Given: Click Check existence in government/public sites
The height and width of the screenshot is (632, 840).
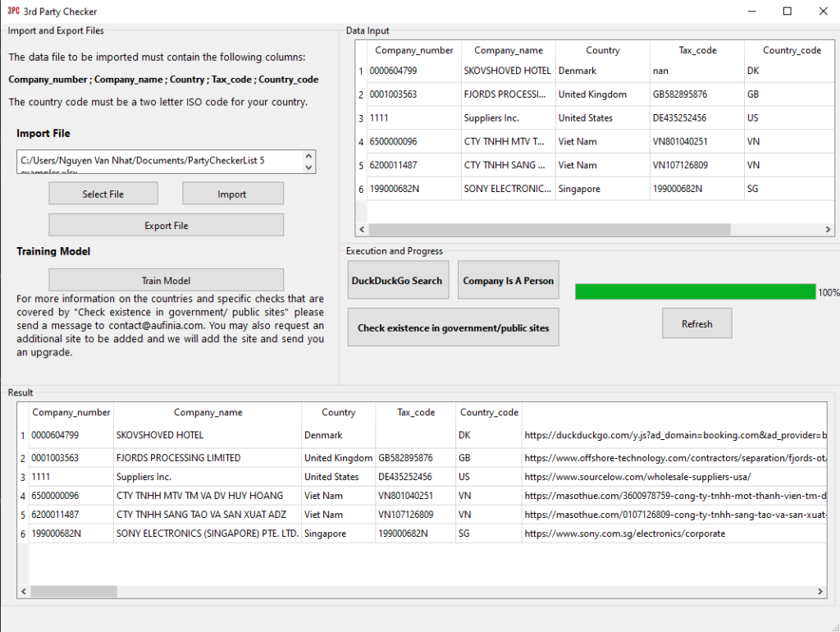Looking at the screenshot, I should 453,327.
